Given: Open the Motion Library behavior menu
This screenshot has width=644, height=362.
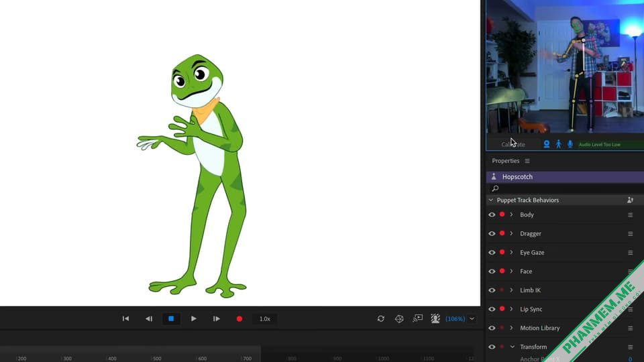Looking at the screenshot, I should pos(630,328).
